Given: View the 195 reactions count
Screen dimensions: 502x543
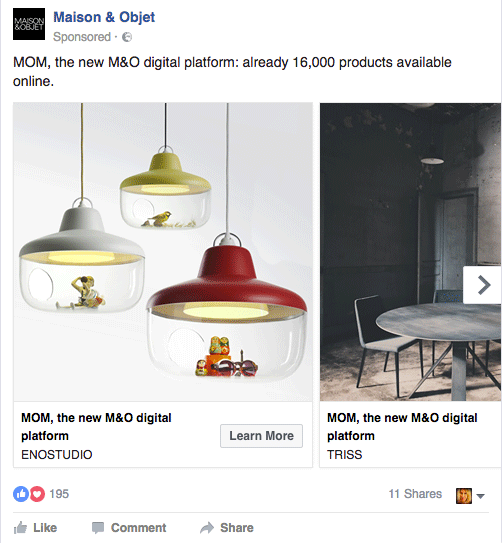Looking at the screenshot, I should (59, 494).
